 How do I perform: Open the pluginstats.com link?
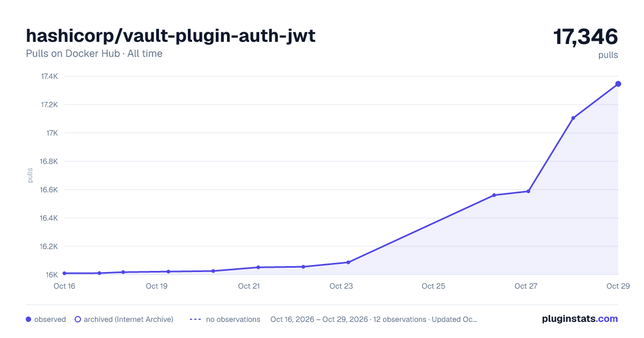580,319
